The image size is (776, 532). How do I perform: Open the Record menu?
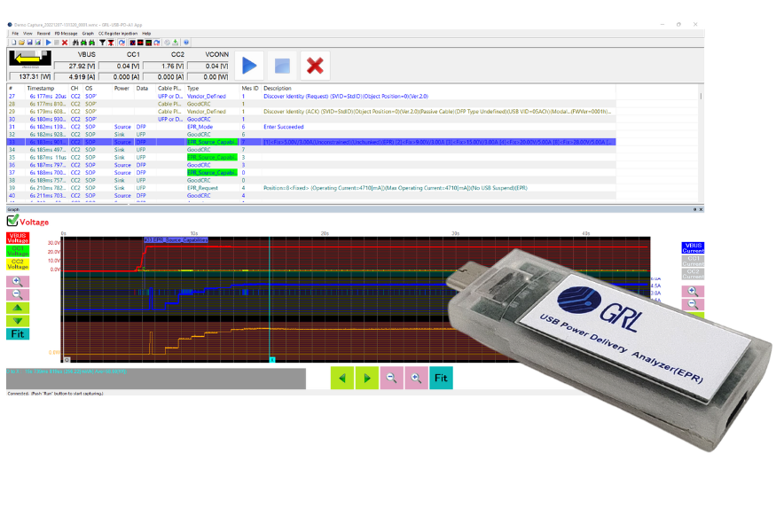pos(43,34)
